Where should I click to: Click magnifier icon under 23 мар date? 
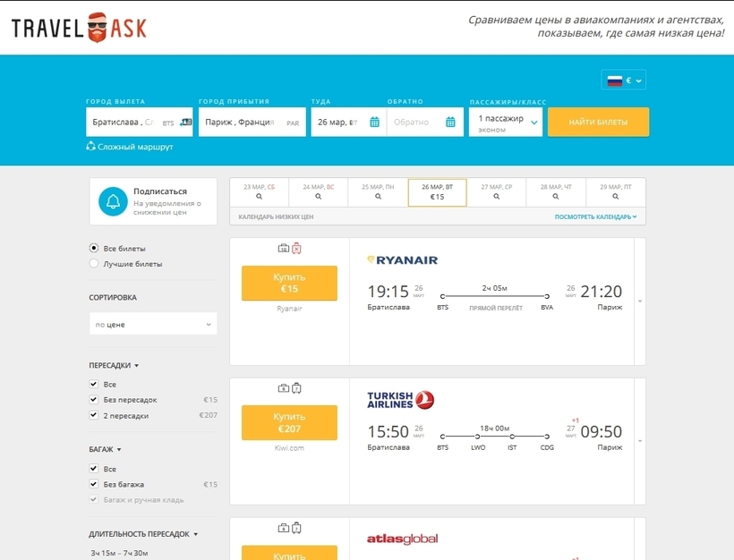click(x=259, y=197)
